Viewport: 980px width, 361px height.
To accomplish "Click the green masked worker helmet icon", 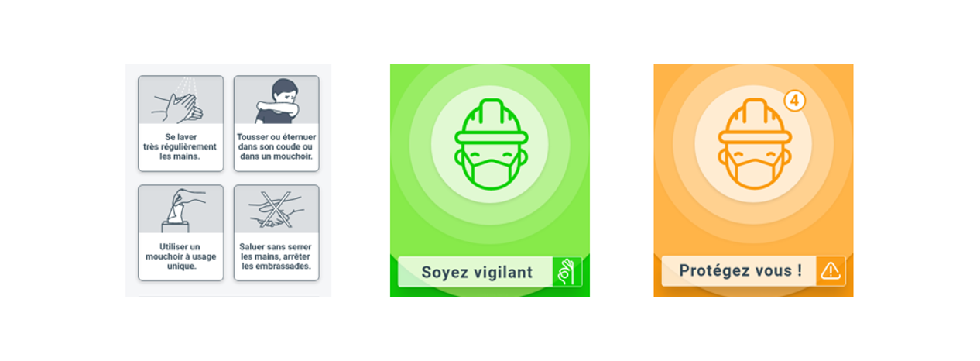I will tap(490, 144).
